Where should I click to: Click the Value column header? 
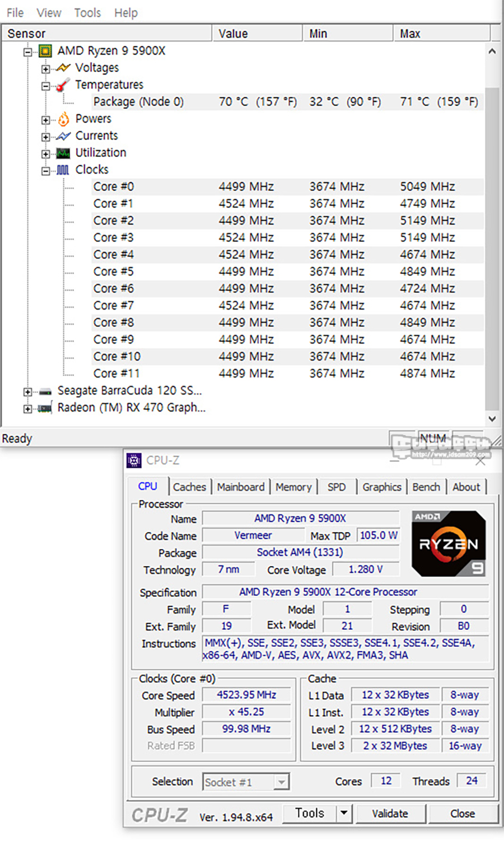258,34
